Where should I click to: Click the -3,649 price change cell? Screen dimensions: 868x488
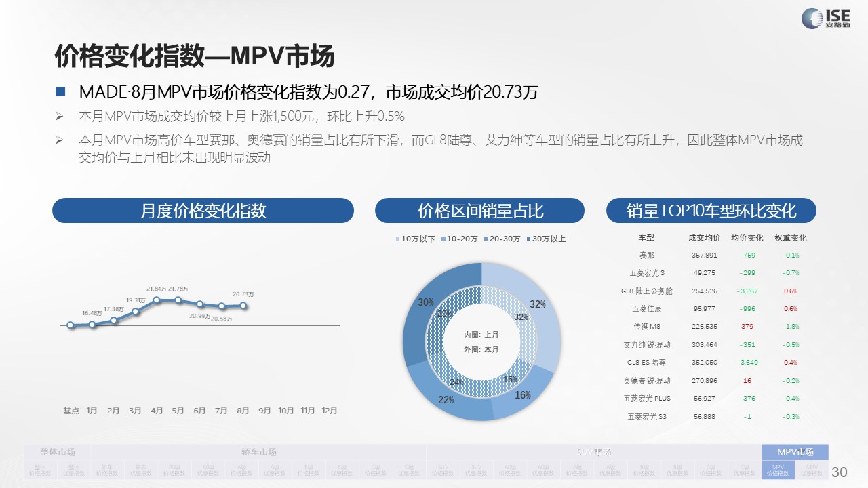747,363
